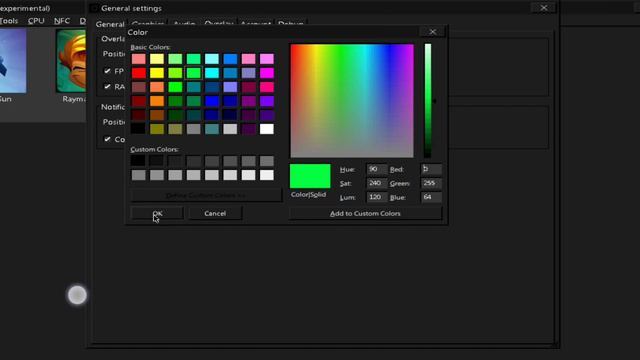
Task: Toggle the FP overlay checkbox
Action: (107, 71)
